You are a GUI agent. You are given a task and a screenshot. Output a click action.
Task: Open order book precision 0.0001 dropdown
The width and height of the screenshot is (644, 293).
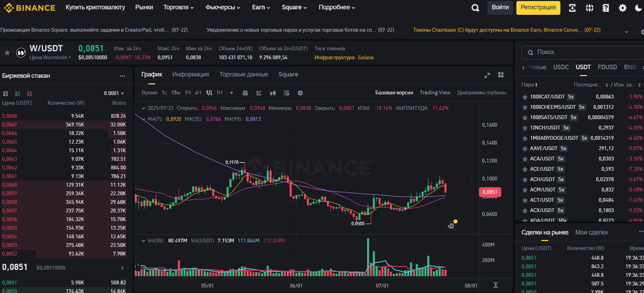click(114, 93)
